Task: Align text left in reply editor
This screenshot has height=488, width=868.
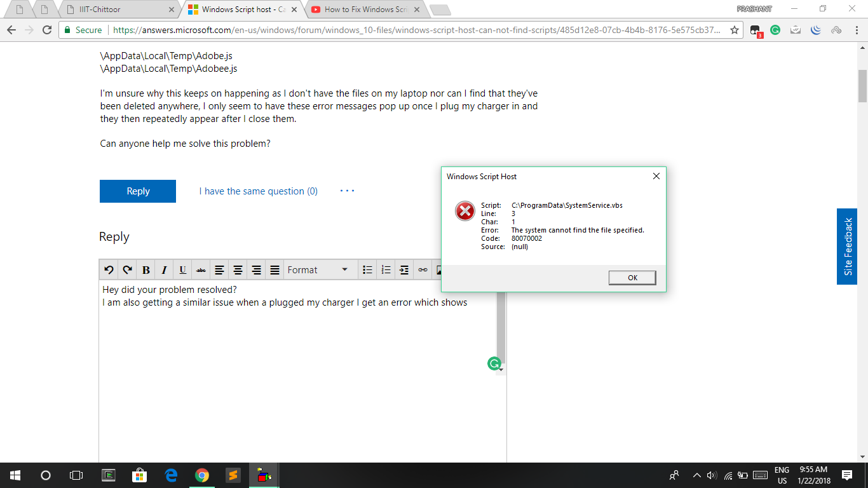Action: click(219, 270)
